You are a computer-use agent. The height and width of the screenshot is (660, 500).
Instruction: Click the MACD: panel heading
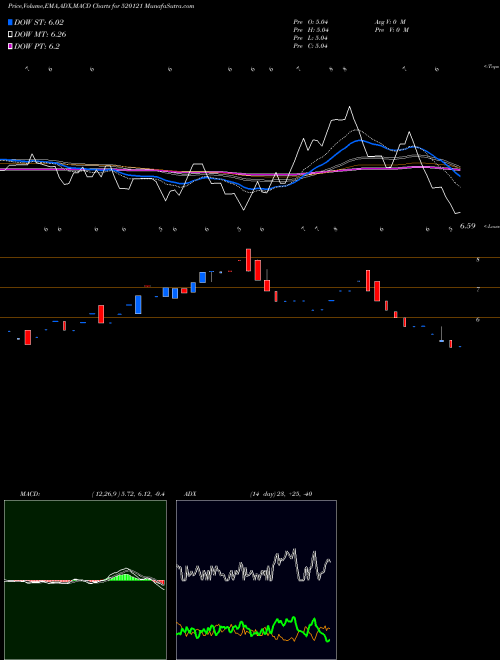coord(30,494)
